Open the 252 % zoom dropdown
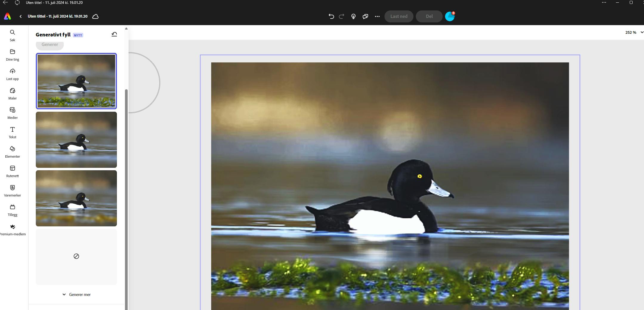 click(x=634, y=32)
